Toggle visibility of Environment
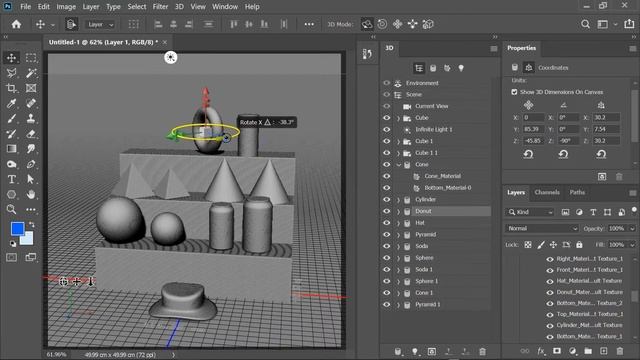 [387, 83]
